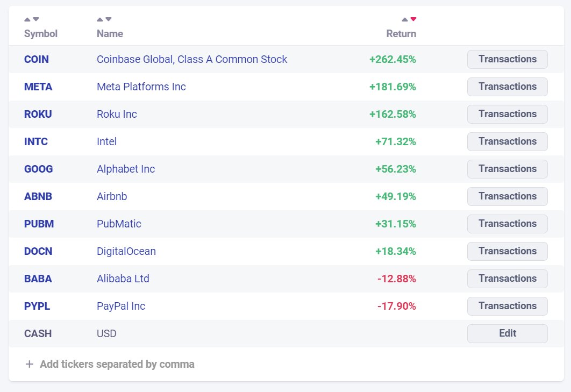Screen dimensions: 571x392
Task: Sort ascending by Return using up arrow
Action: [x=404, y=19]
